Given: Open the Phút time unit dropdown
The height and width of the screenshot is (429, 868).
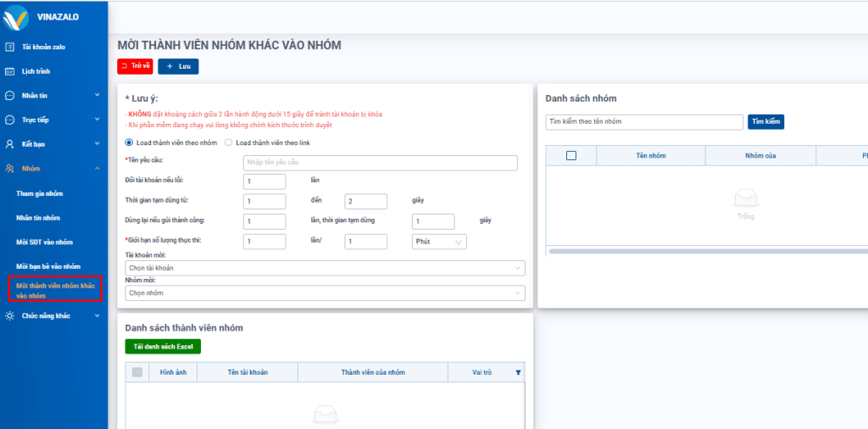Looking at the screenshot, I should pos(438,242).
